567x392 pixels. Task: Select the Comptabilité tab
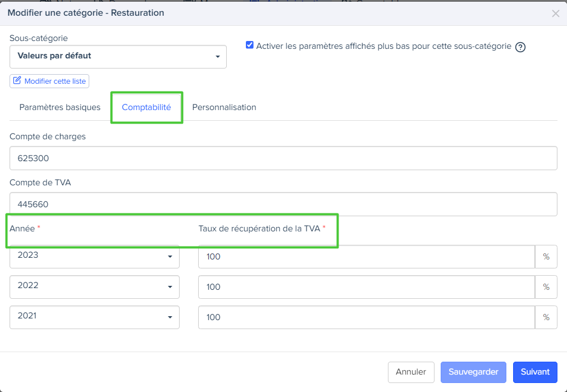[146, 107]
